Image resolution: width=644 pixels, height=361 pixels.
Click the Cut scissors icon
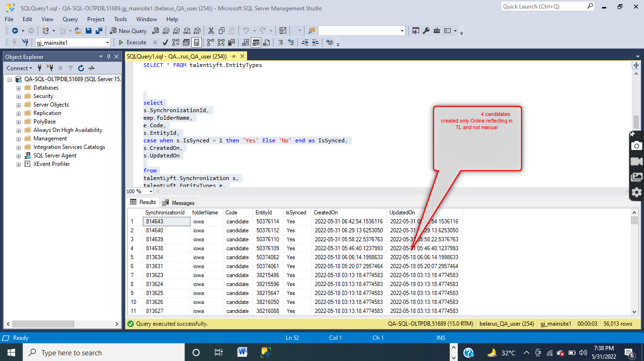click(x=211, y=31)
